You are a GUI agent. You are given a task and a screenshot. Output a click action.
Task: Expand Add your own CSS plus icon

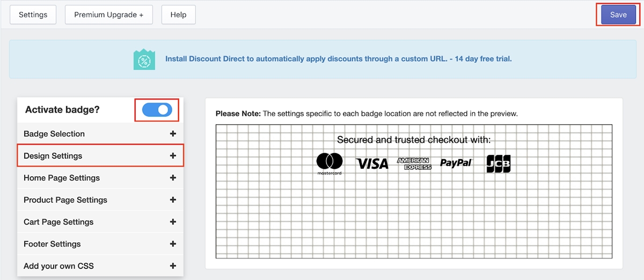(x=173, y=266)
